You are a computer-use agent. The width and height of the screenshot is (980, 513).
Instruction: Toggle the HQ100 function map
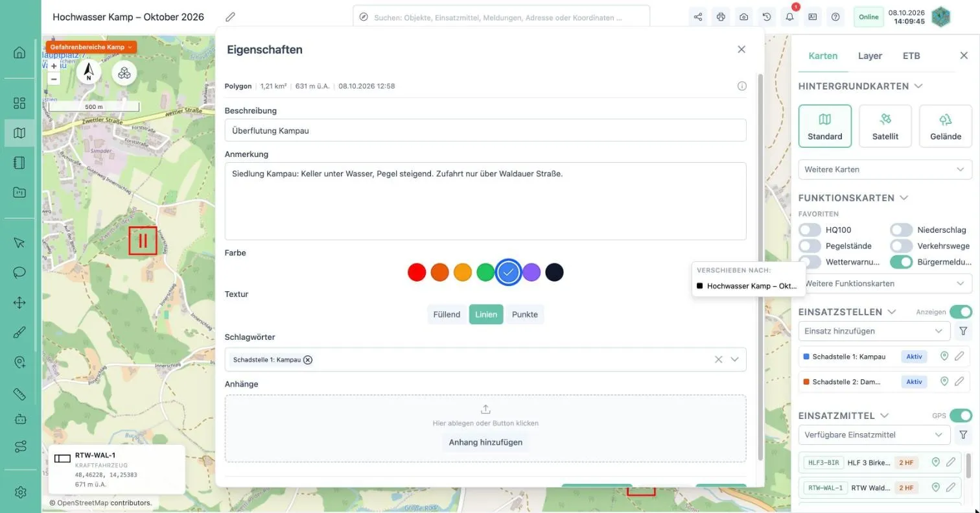click(x=810, y=230)
